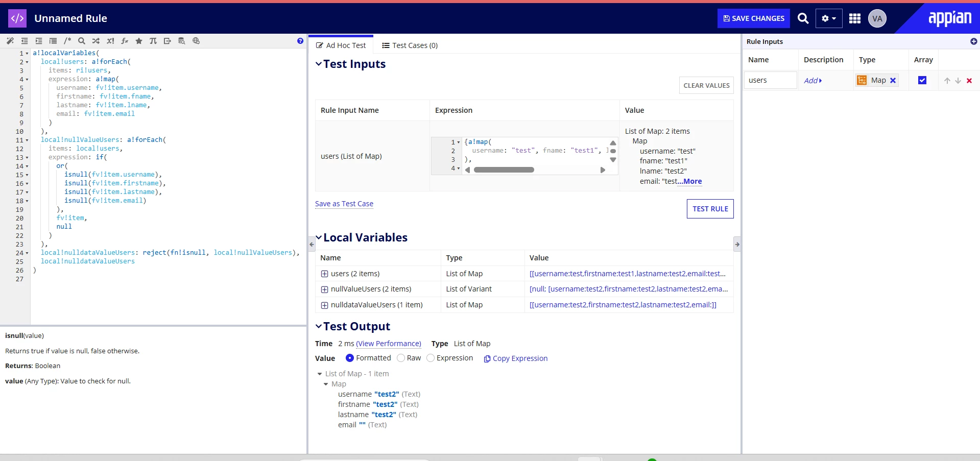
Task: Switch to the Ad Hoc Test tab
Action: point(341,45)
